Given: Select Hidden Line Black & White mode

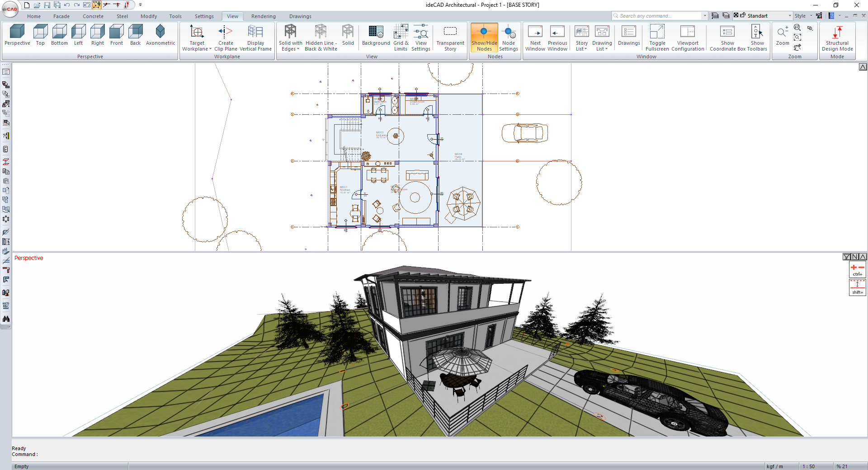Looking at the screenshot, I should [x=321, y=38].
